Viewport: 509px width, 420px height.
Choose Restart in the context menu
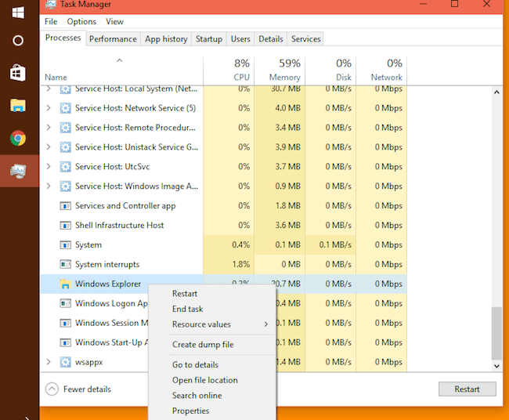(x=185, y=294)
